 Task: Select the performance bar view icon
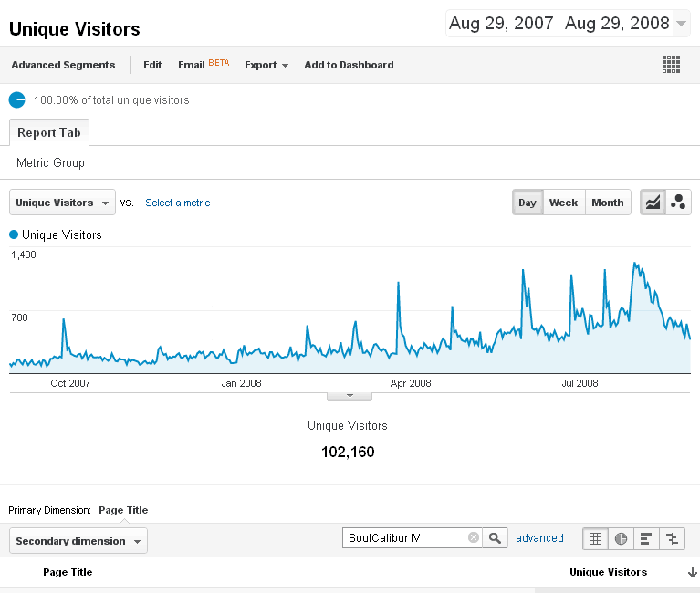point(646,538)
